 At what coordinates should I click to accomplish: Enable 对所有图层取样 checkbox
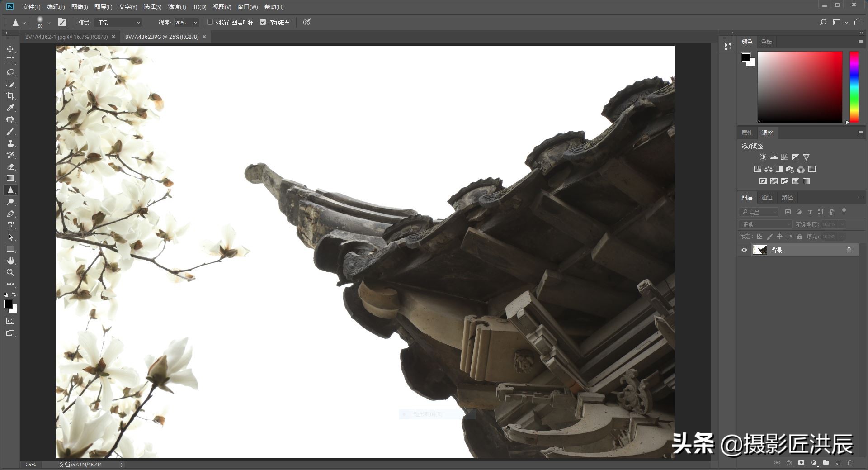click(x=210, y=22)
